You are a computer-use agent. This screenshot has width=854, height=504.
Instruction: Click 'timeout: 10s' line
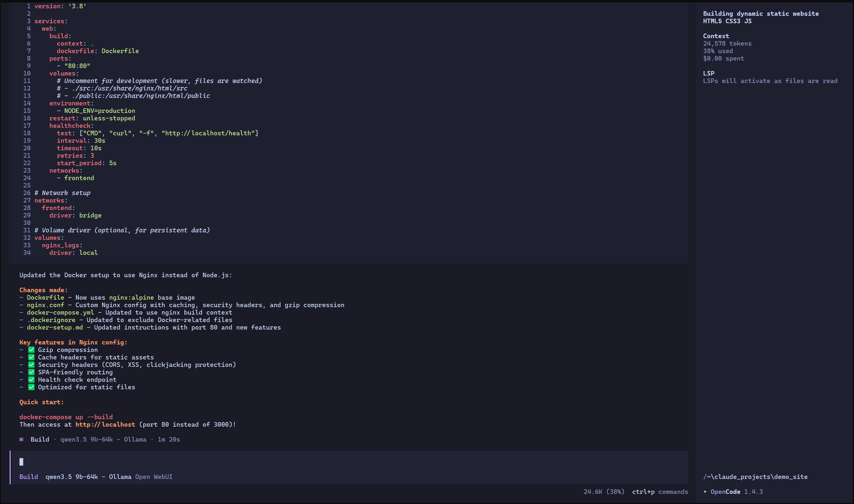[x=79, y=148]
